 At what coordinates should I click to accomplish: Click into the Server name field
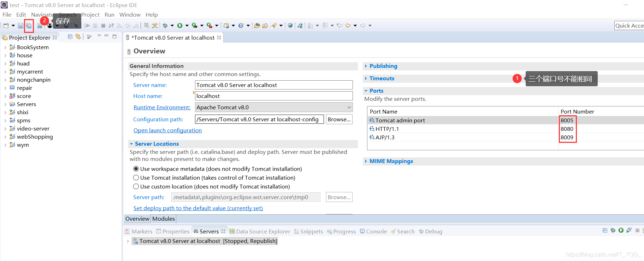[x=274, y=85]
